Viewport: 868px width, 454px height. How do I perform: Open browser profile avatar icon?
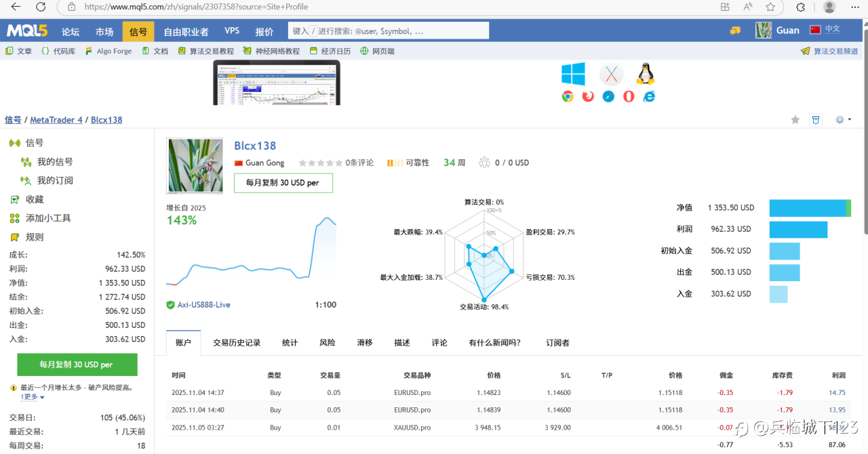pos(829,7)
